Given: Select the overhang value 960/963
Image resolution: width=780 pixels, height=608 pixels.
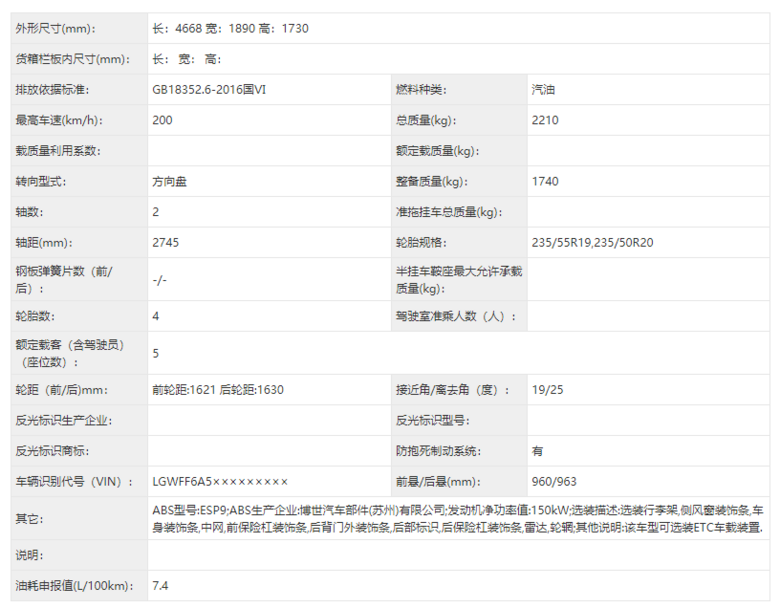Looking at the screenshot, I should [x=554, y=482].
